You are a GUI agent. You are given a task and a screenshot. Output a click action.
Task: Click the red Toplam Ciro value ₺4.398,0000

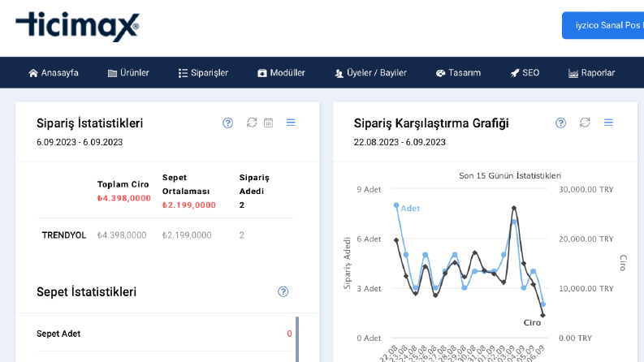pyautogui.click(x=124, y=198)
